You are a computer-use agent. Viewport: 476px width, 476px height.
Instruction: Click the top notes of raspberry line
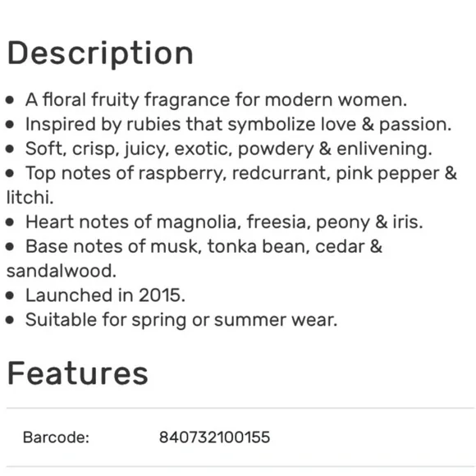241,174
